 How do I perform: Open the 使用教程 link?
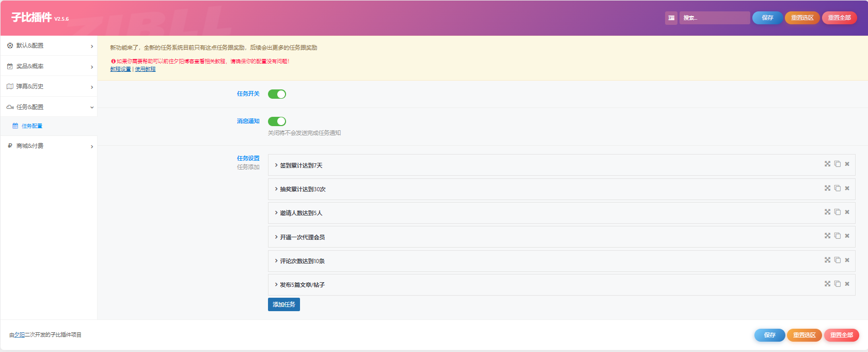[145, 69]
